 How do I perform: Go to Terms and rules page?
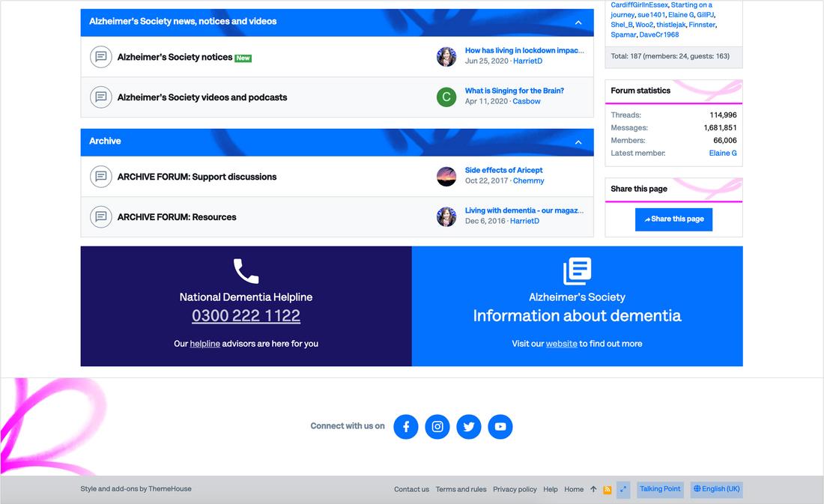pos(461,490)
